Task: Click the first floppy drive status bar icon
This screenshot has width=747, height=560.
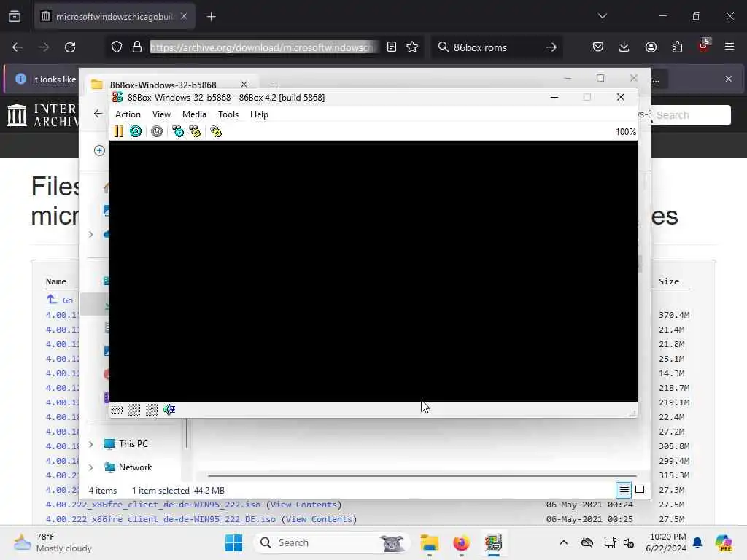Action: point(134,410)
